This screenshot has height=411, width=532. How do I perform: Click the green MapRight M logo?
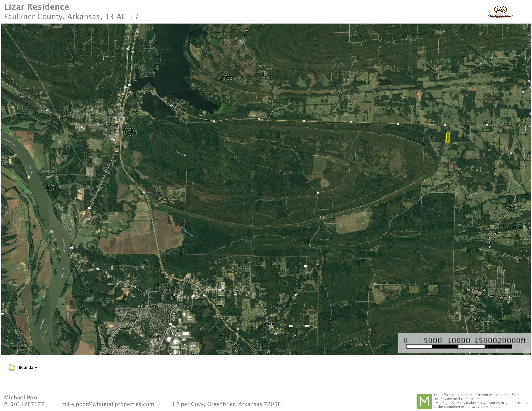click(424, 401)
